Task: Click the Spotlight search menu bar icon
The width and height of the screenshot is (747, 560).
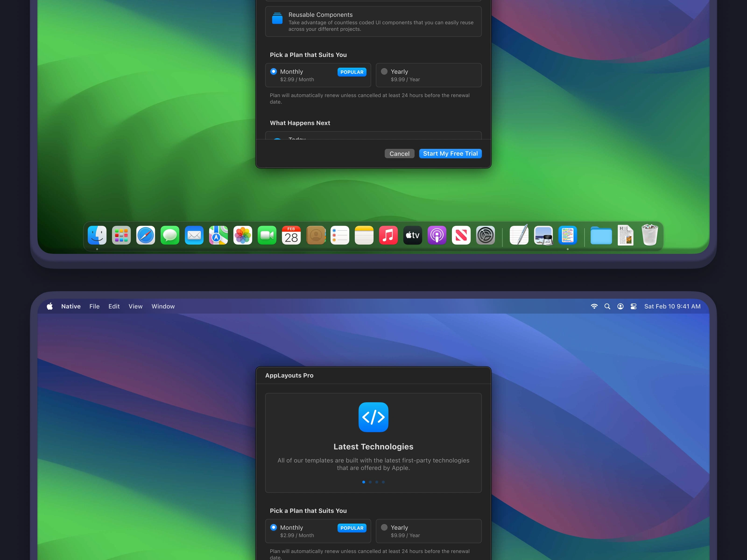Action: point(607,307)
